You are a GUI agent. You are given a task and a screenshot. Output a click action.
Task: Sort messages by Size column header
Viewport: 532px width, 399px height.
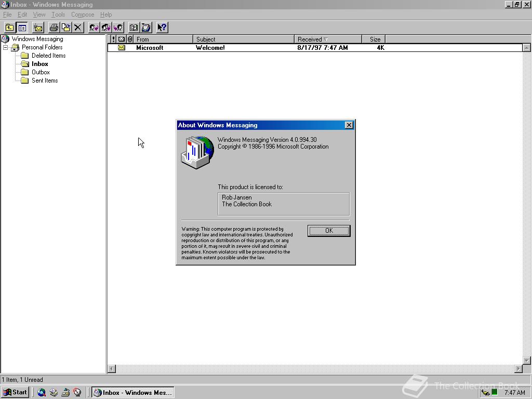(374, 39)
